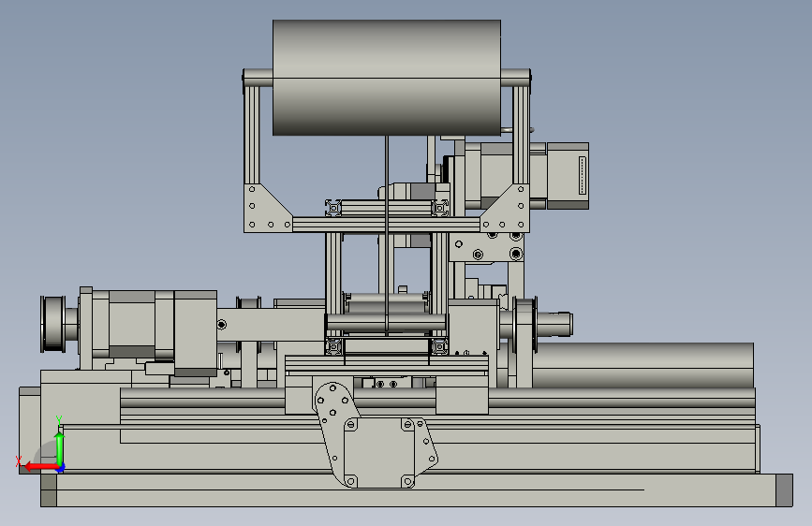Image resolution: width=812 pixels, height=526 pixels.
Task: Pick the lower-right extrusion end profile
Action: coord(439,346)
